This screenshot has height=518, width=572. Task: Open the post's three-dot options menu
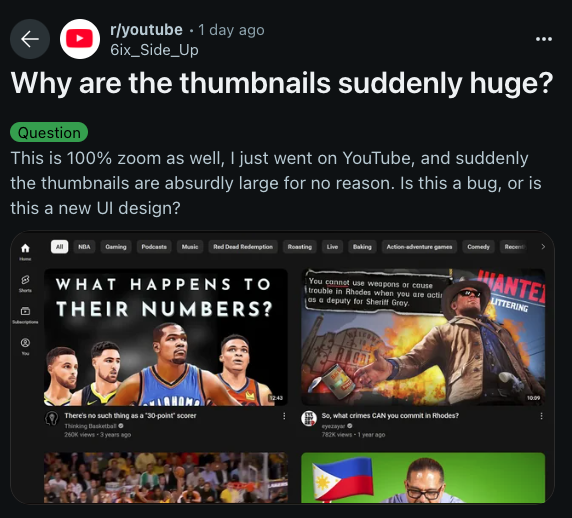click(544, 39)
